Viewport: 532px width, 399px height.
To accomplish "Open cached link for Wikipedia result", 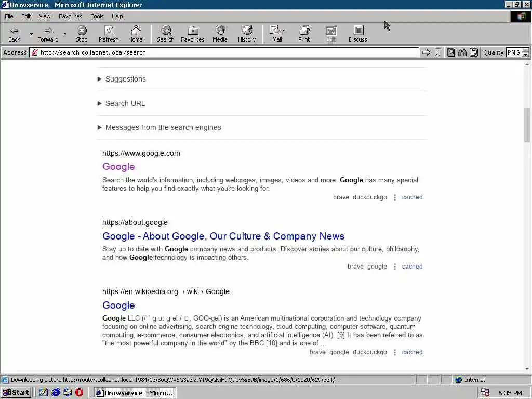I will point(412,353).
